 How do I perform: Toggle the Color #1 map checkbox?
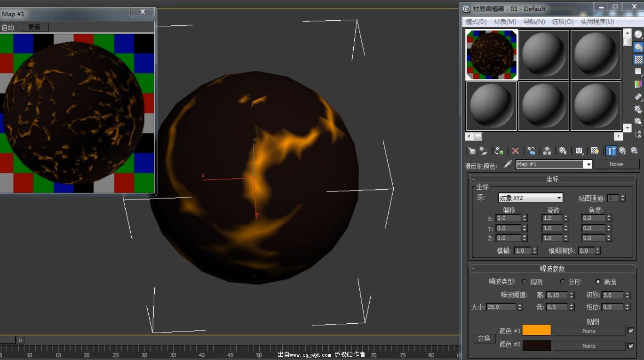[631, 331]
